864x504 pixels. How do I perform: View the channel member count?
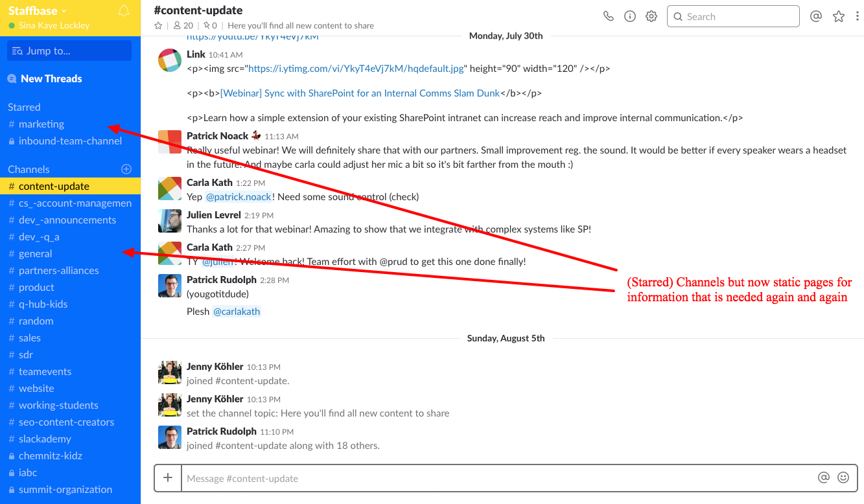tap(183, 26)
